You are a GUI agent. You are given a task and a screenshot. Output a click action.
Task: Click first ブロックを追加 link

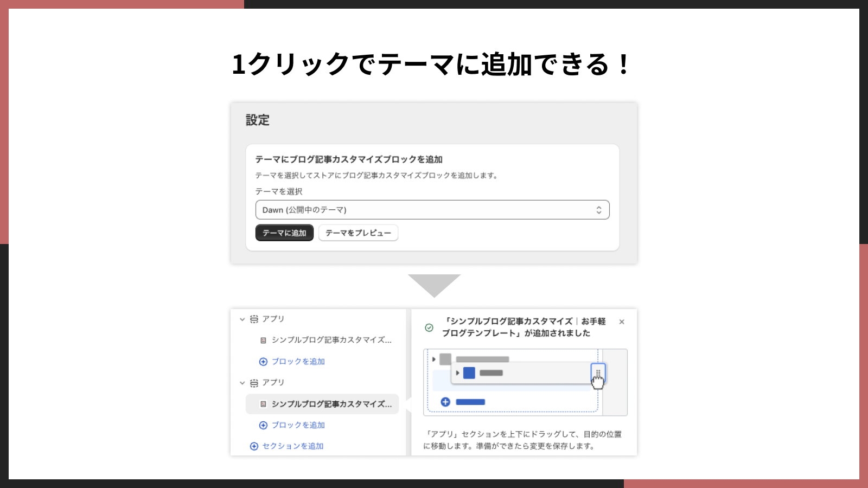[x=298, y=362]
